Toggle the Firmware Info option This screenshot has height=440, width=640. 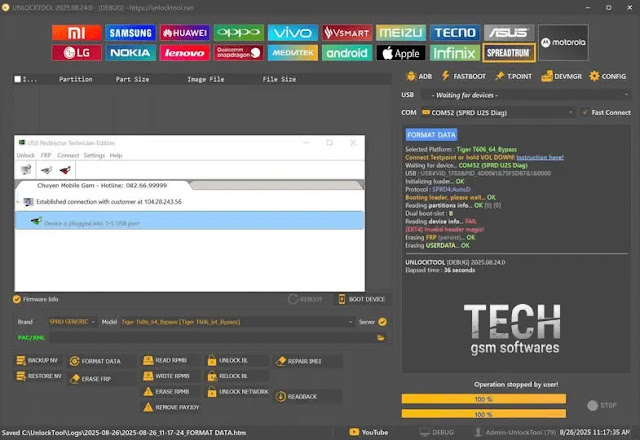[x=17, y=299]
